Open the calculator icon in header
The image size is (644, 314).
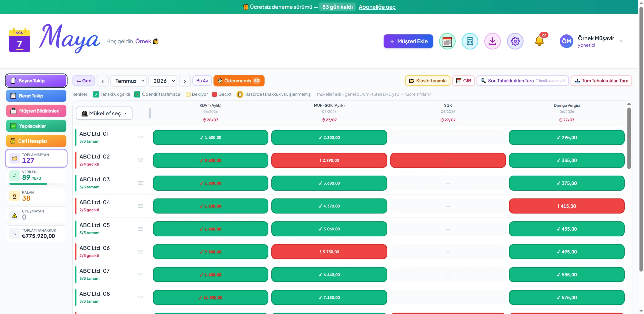(x=470, y=41)
